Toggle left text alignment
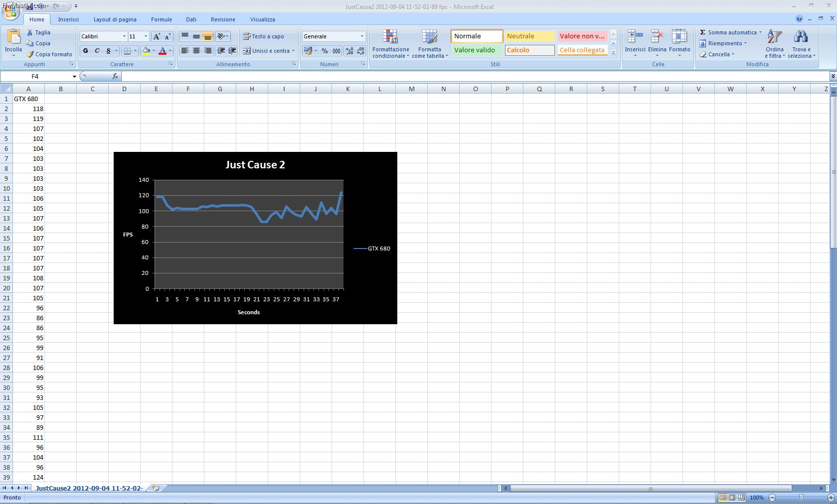Screen dimensions: 837x504 pyautogui.click(x=184, y=51)
